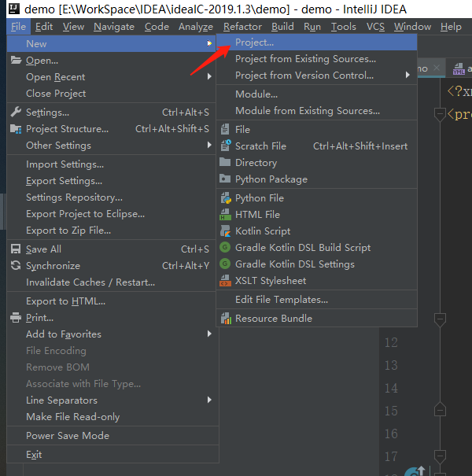Open the Analyze menu
Screen dimensions: 472x476
[196, 27]
